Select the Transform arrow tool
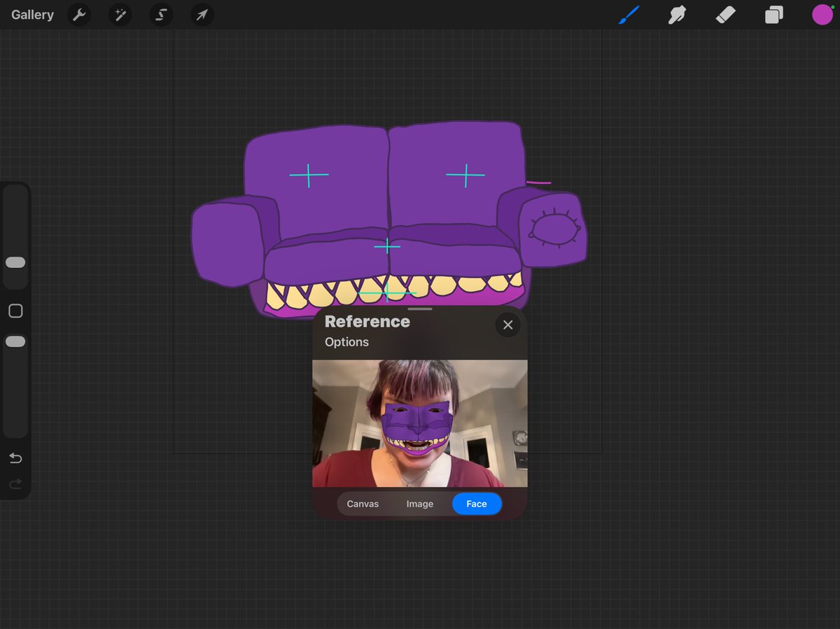The width and height of the screenshot is (840, 629). [202, 14]
